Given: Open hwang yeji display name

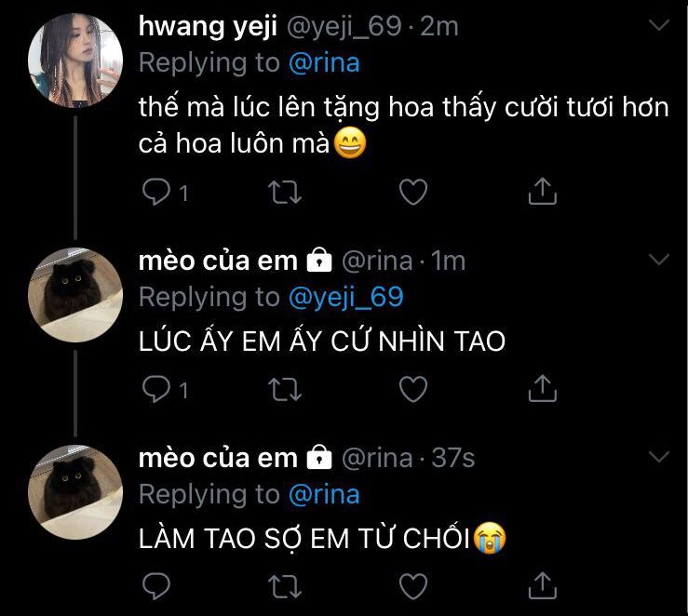Looking at the screenshot, I should [208, 26].
